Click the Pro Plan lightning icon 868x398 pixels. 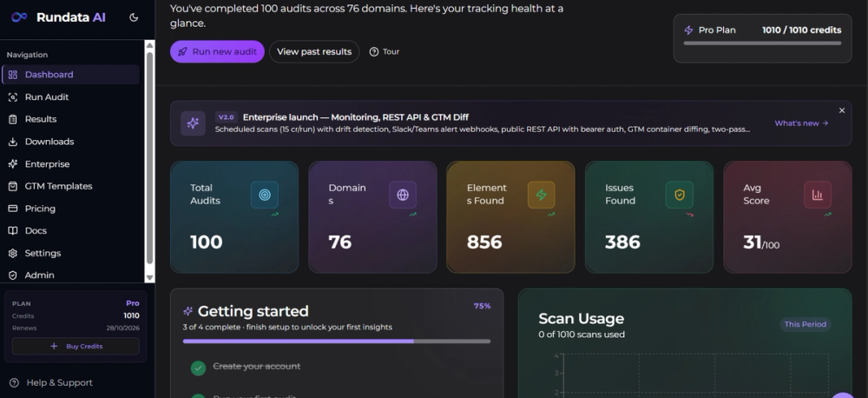pos(688,30)
